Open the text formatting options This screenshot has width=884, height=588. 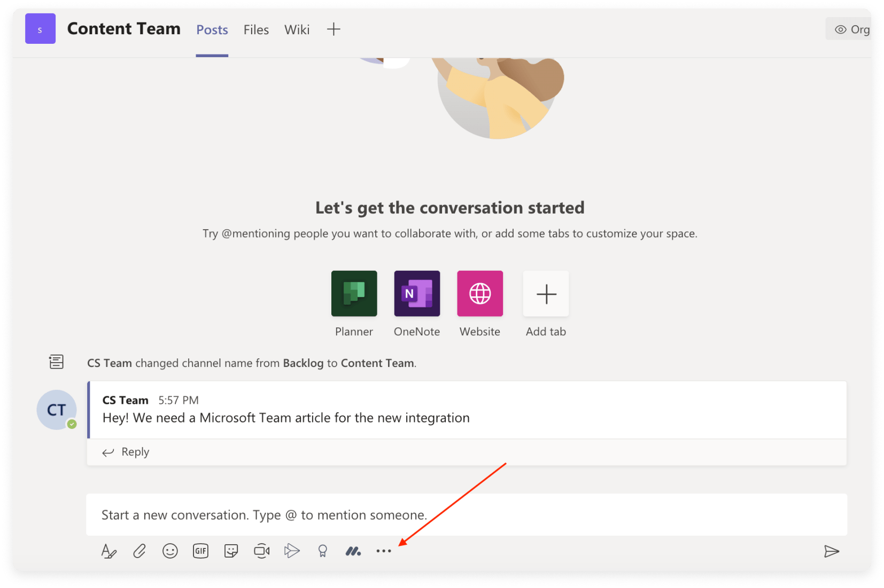[x=109, y=551]
